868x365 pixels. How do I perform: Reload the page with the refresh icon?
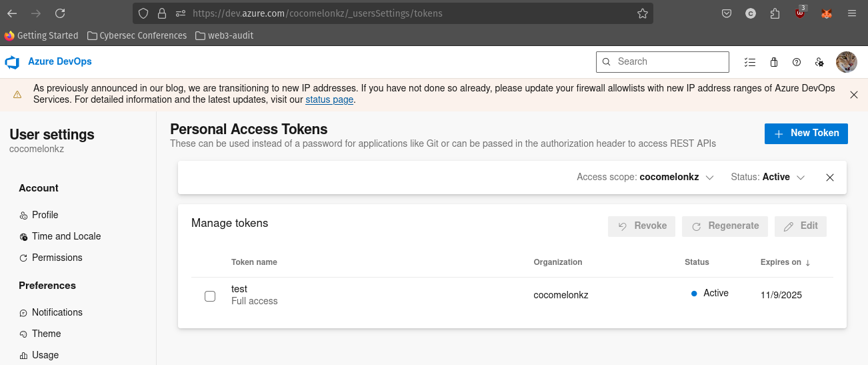[60, 13]
